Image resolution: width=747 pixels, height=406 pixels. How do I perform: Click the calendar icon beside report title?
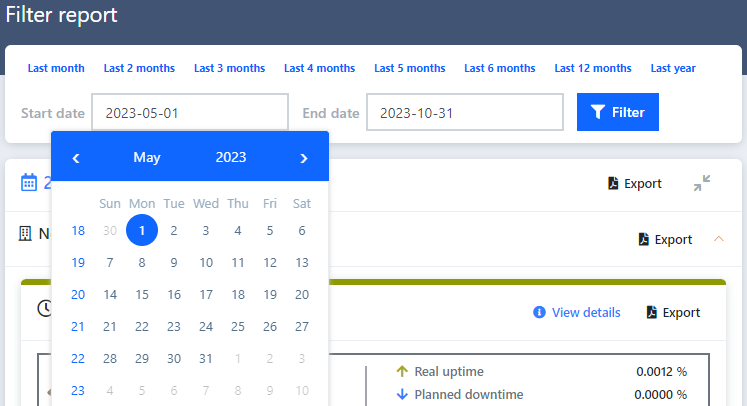click(29, 183)
